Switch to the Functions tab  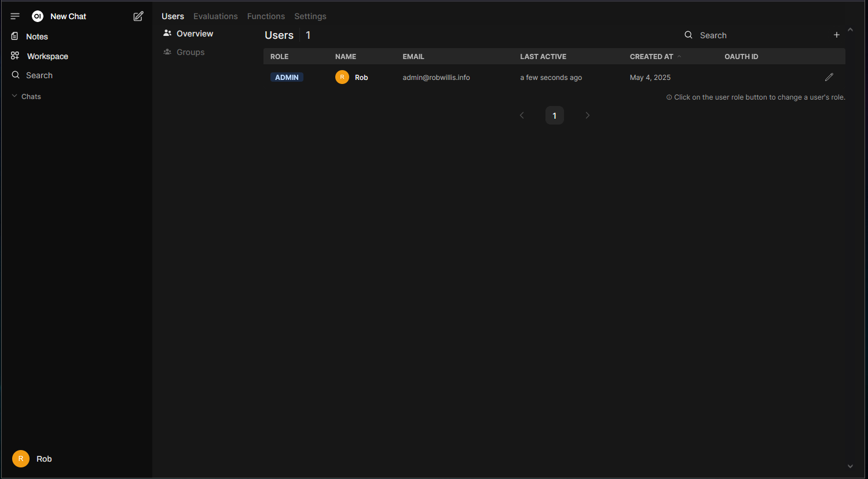coord(266,16)
